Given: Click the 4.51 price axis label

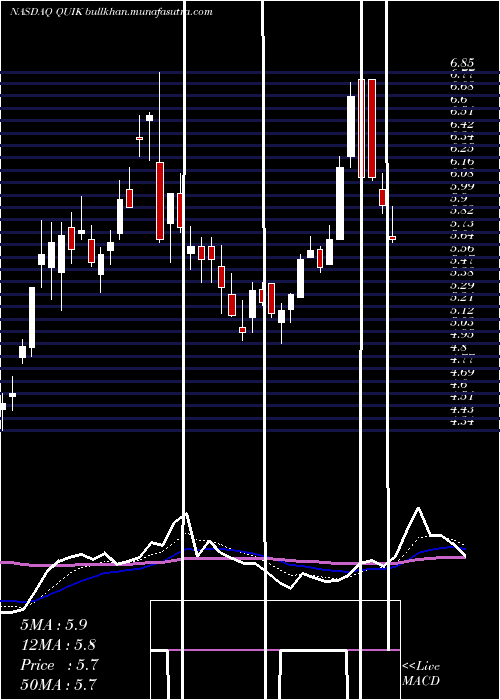Looking at the screenshot, I should click(462, 397).
